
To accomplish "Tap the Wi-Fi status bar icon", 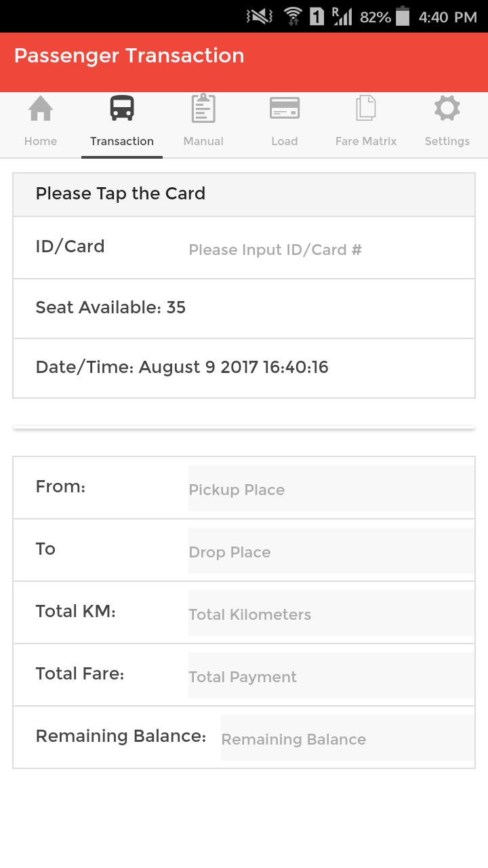I will [x=293, y=17].
